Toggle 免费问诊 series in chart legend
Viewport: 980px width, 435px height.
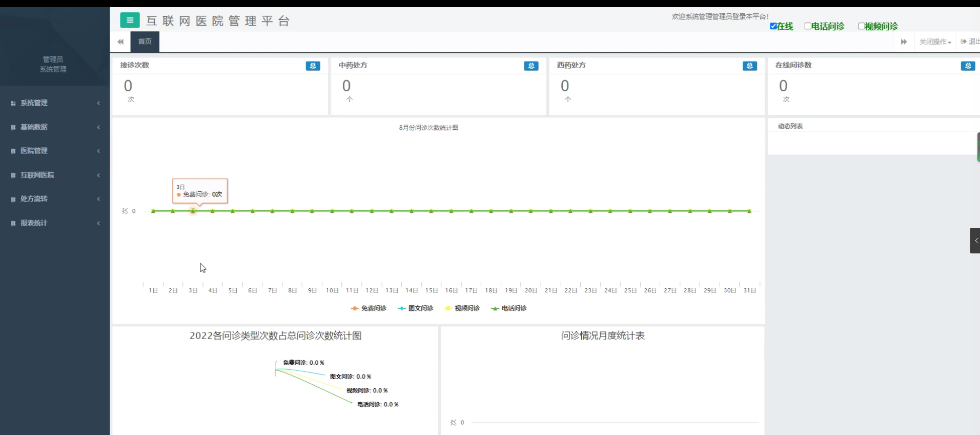click(369, 308)
